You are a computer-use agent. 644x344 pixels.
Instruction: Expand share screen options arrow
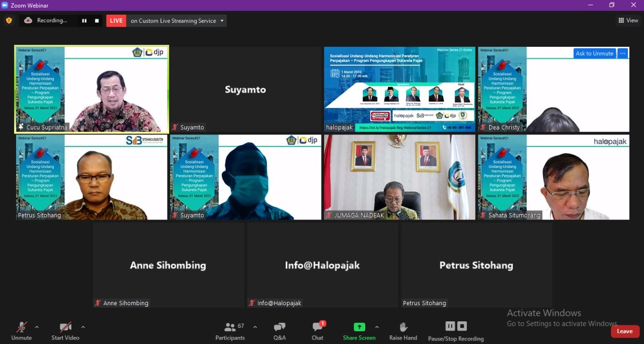pyautogui.click(x=377, y=327)
